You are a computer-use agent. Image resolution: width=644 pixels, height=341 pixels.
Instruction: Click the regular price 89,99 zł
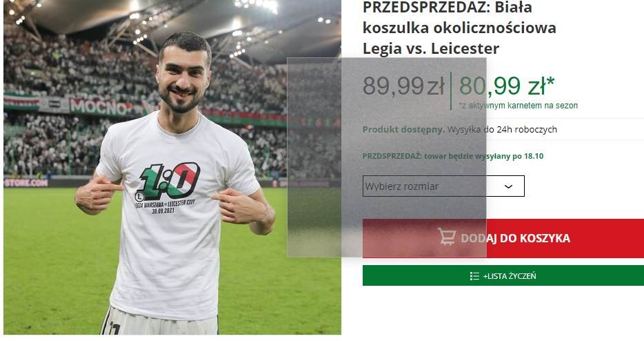(x=404, y=86)
